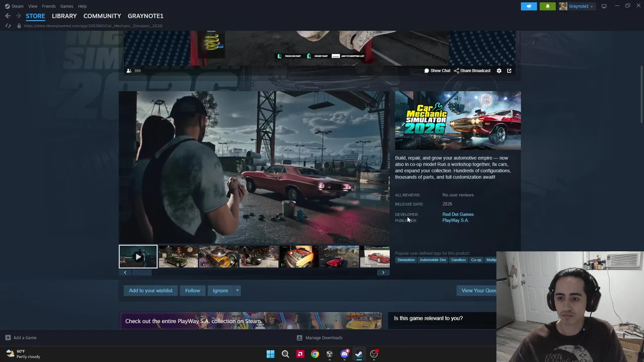Play the first video thumbnail

coord(138,256)
